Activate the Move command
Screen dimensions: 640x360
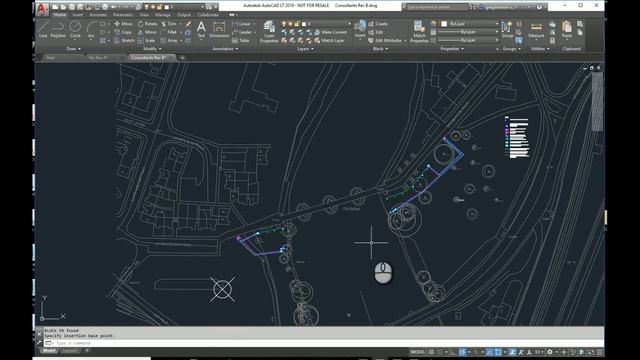tap(123, 24)
